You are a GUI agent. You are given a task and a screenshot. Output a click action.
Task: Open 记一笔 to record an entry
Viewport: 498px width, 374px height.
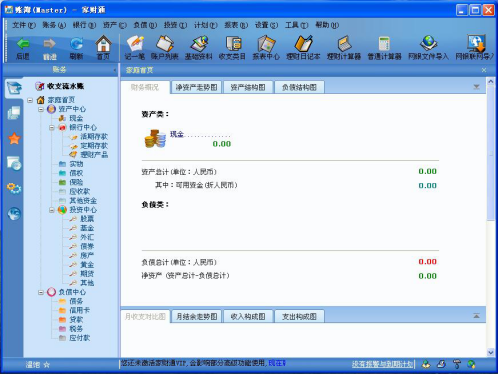(x=135, y=44)
